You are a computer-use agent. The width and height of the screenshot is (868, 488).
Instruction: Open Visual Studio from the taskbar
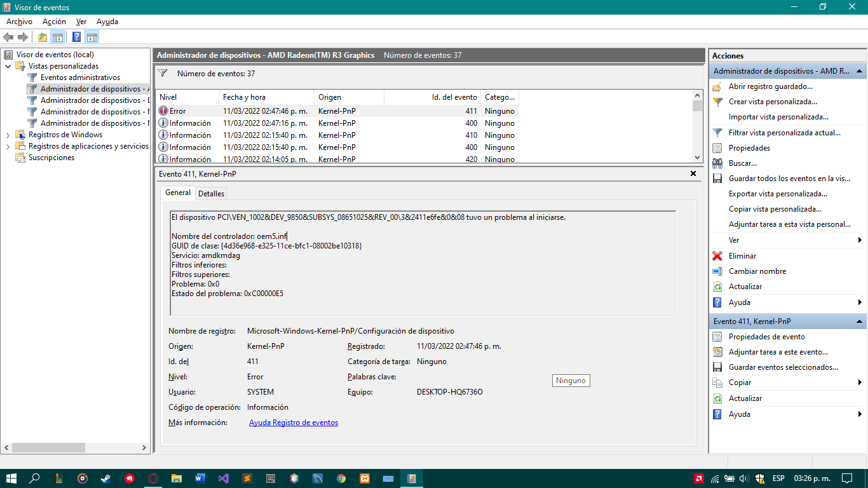[224, 478]
